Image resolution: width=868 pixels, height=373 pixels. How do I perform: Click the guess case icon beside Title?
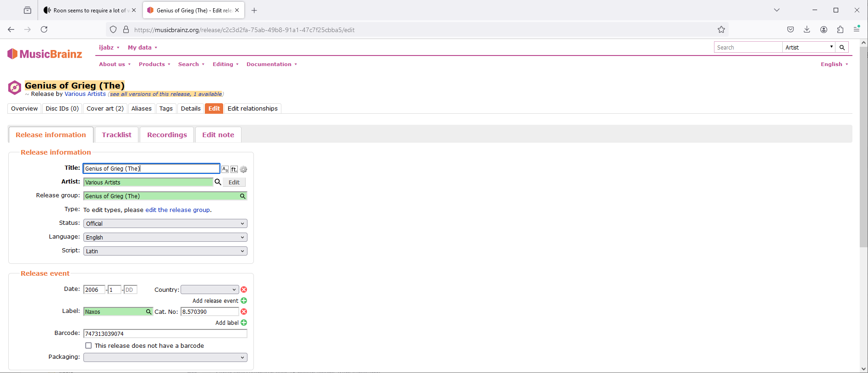pos(225,169)
